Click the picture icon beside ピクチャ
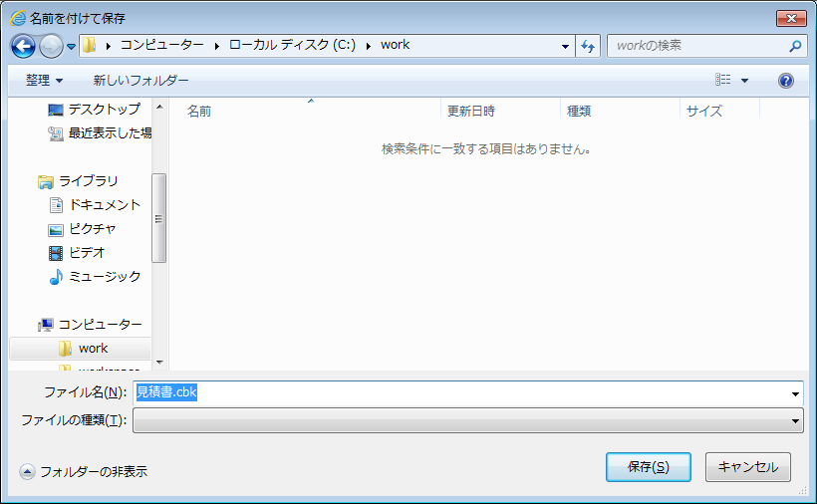This screenshot has width=817, height=504. pos(56,230)
